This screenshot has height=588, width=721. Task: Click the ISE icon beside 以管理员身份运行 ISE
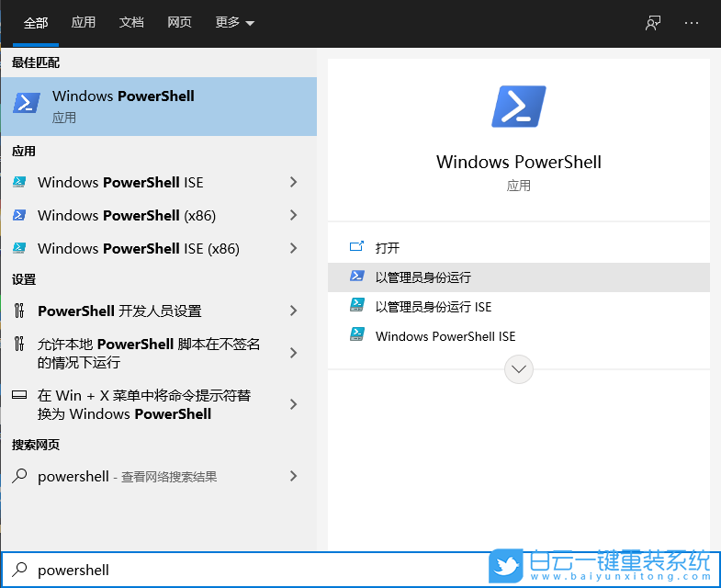[x=356, y=305]
